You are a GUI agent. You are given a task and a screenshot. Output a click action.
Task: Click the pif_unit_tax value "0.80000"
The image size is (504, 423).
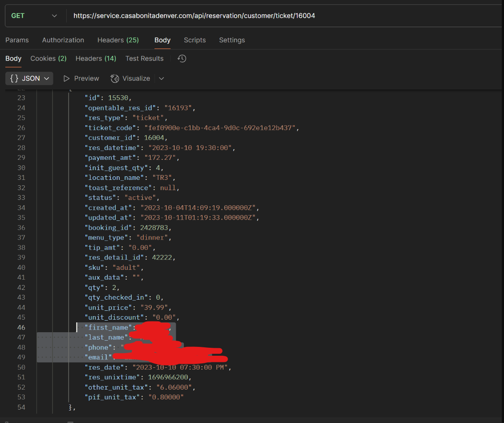point(166,397)
